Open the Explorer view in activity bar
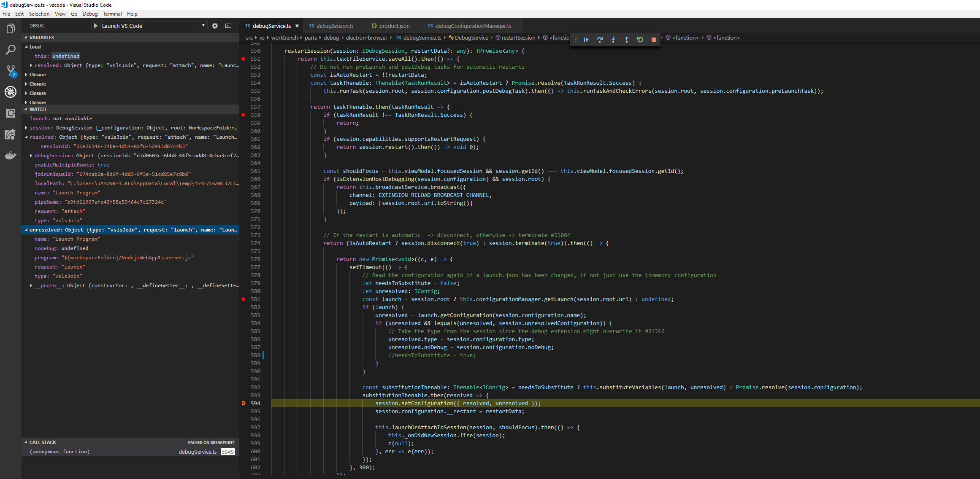Viewport: 980px width, 479px height. tap(11, 29)
